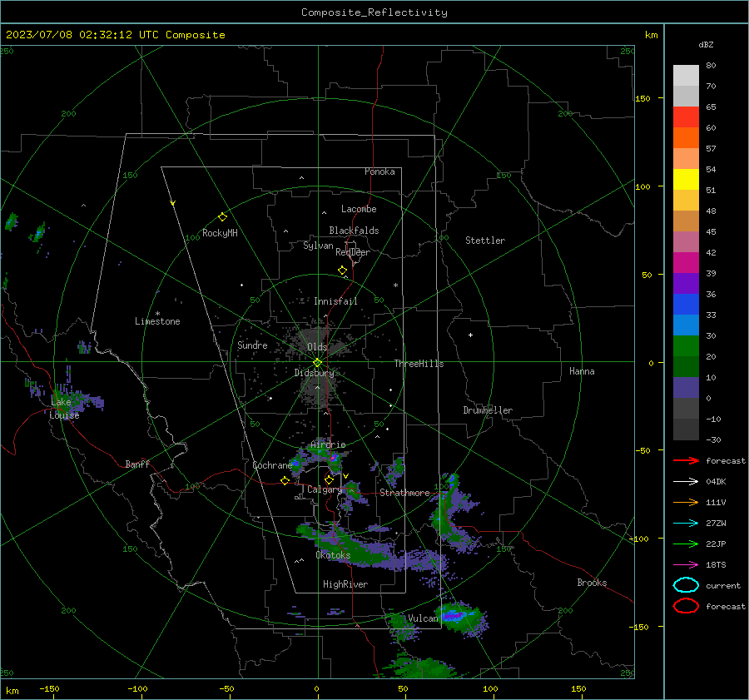This screenshot has width=749, height=700.
Task: Click the HighRiver city label
Action: coord(345,584)
